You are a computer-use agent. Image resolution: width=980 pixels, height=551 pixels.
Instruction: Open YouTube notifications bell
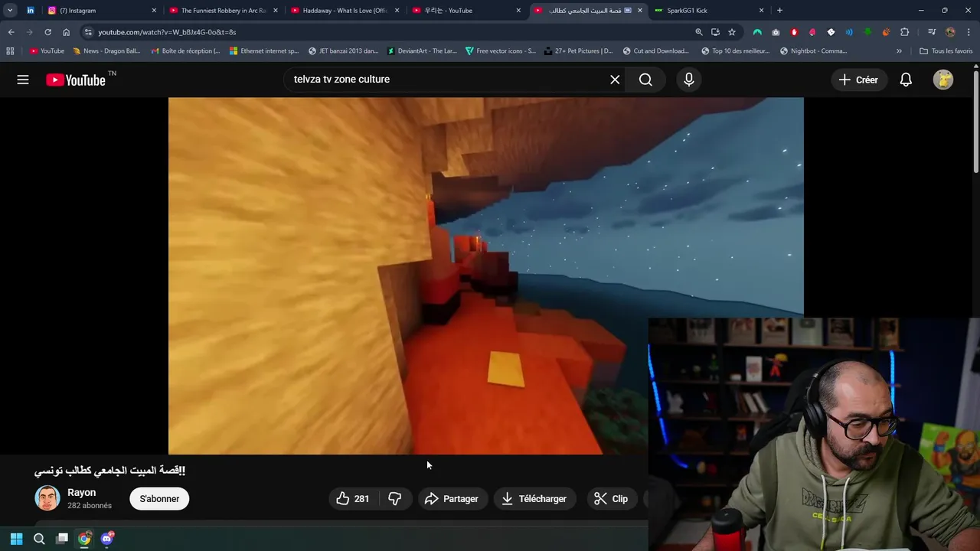906,80
